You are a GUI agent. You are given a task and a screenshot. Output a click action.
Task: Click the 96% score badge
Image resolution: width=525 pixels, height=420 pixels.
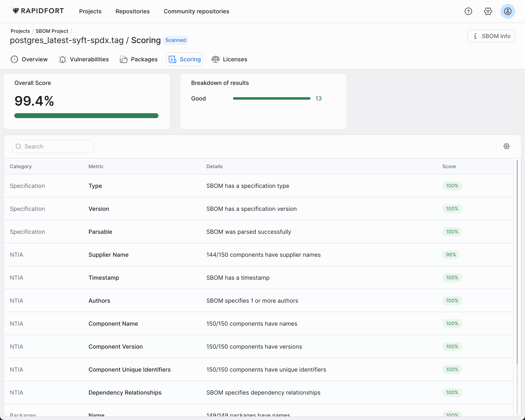tap(451, 255)
